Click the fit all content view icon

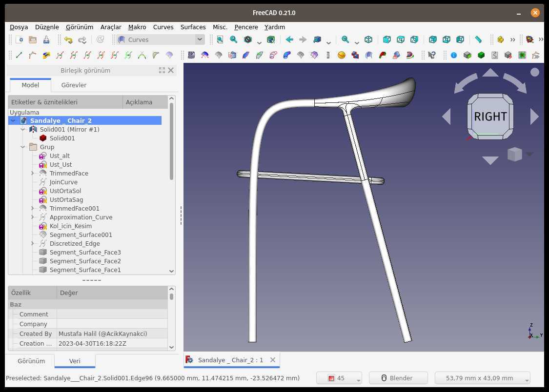coord(220,39)
